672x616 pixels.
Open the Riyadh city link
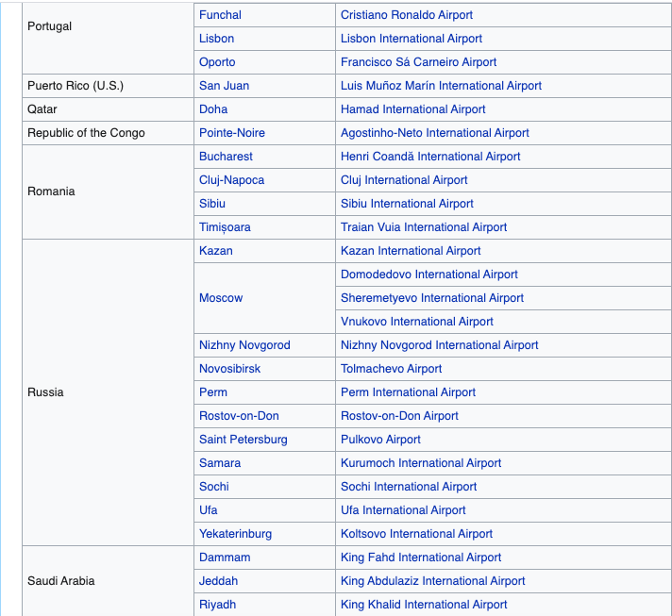[x=217, y=605]
